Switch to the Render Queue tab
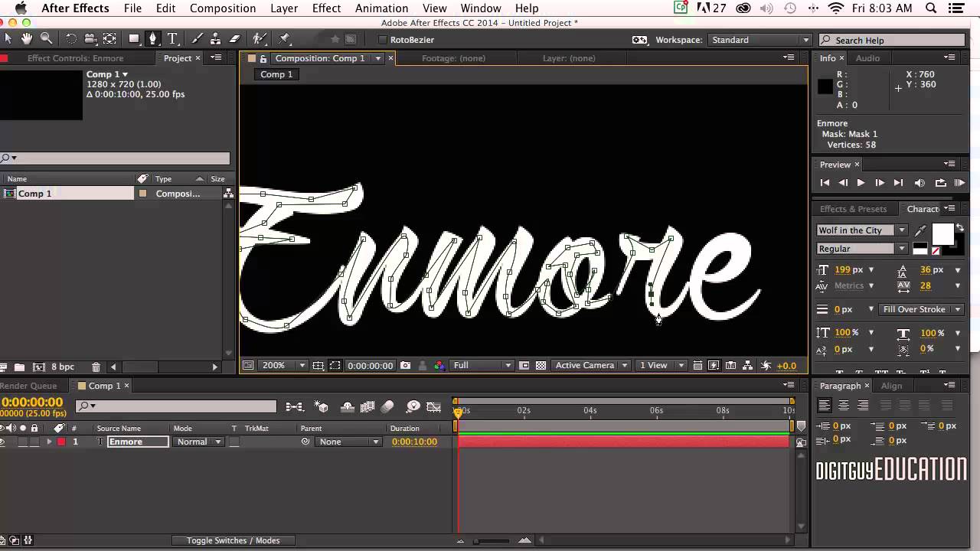 tap(28, 386)
